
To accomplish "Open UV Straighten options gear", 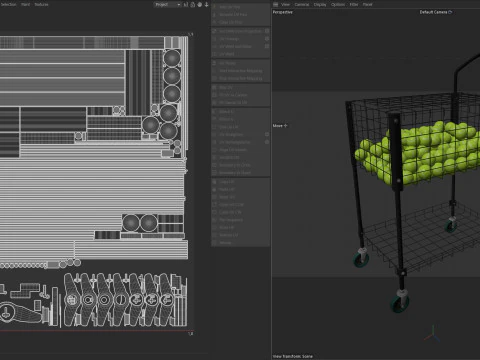I will (267, 134).
